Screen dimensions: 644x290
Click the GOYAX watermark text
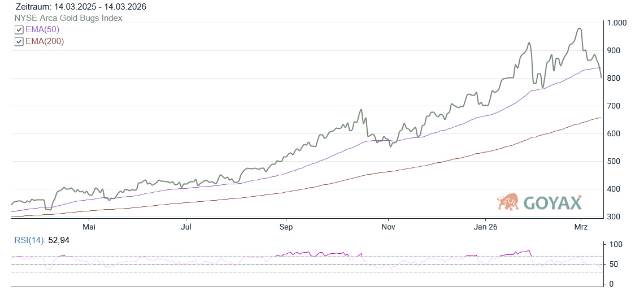click(x=552, y=202)
